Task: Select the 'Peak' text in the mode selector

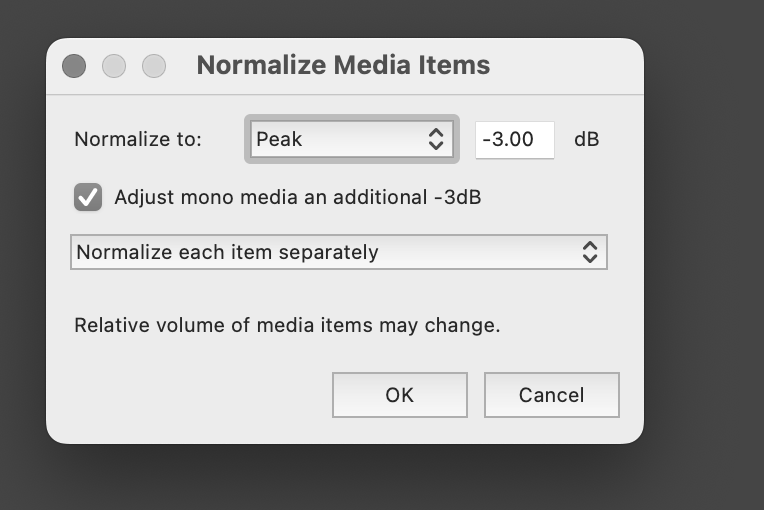Action: [x=279, y=139]
